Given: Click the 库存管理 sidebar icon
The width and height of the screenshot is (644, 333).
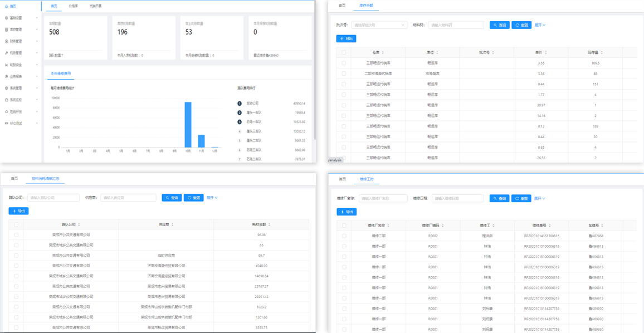Looking at the screenshot, I should 6,30.
